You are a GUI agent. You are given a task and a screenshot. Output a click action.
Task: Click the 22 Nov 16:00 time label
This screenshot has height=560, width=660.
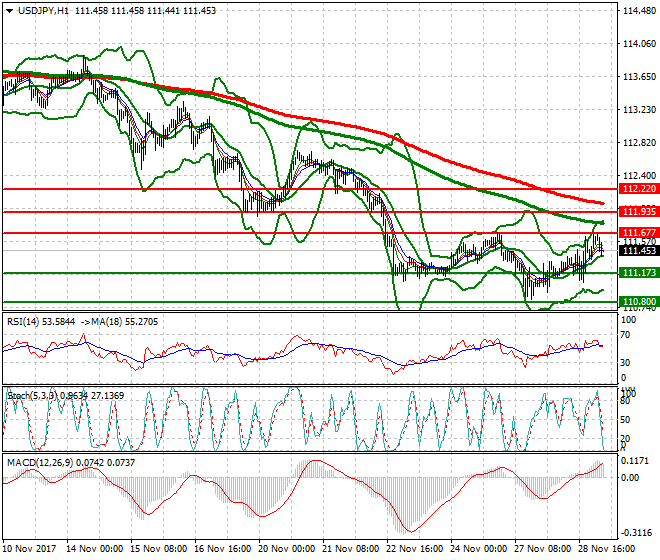point(415,549)
